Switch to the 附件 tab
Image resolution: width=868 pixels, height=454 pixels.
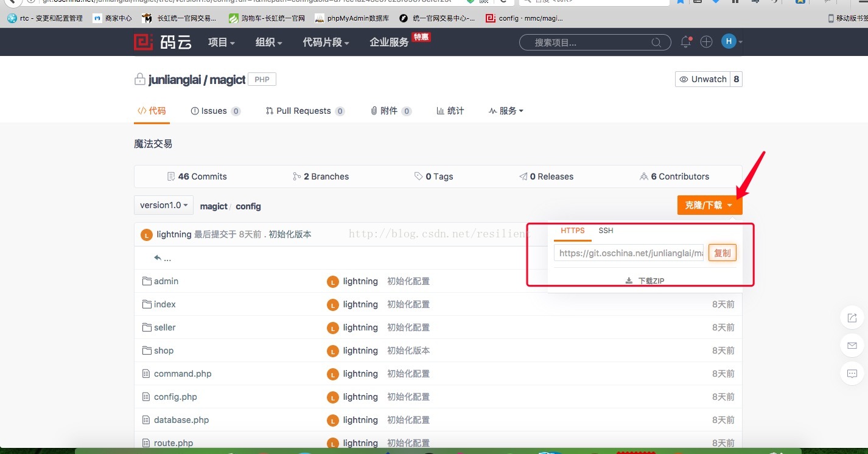[x=391, y=111]
